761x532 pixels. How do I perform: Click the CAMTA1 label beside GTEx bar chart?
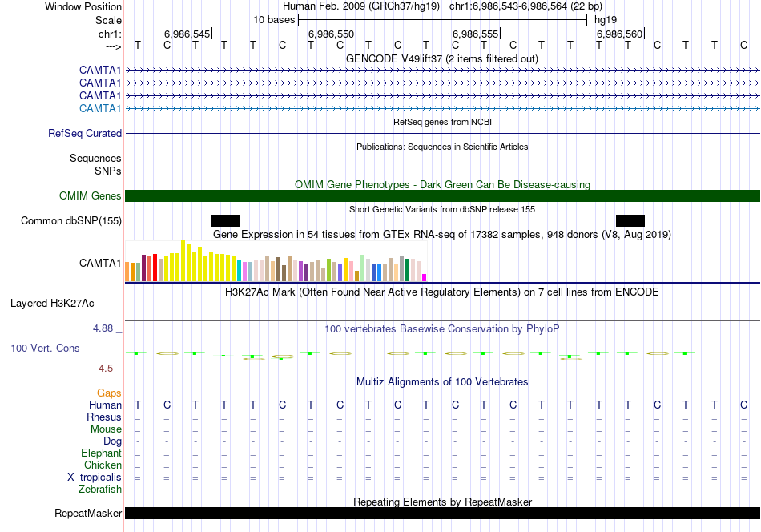click(100, 263)
